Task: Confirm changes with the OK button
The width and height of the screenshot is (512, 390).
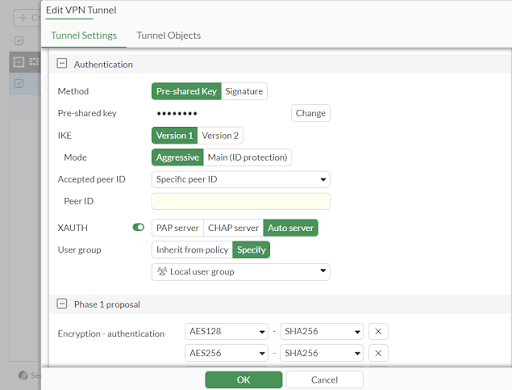Action: pyautogui.click(x=244, y=380)
